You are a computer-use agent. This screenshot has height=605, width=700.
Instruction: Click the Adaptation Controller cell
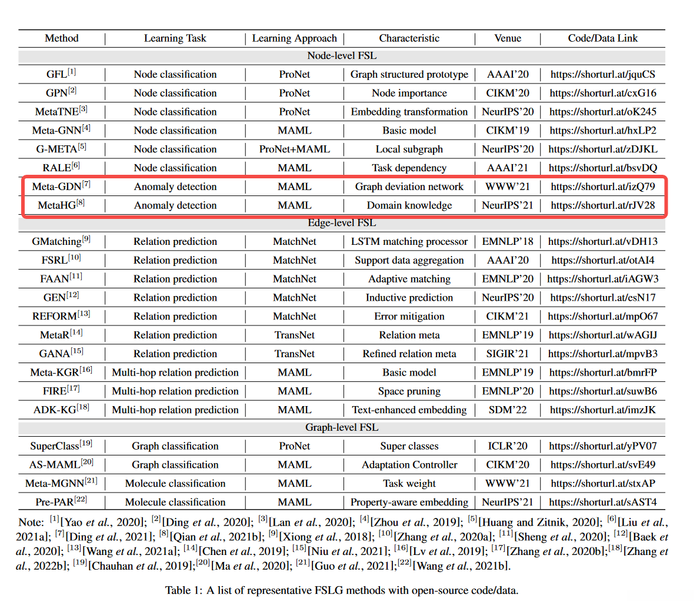click(409, 465)
